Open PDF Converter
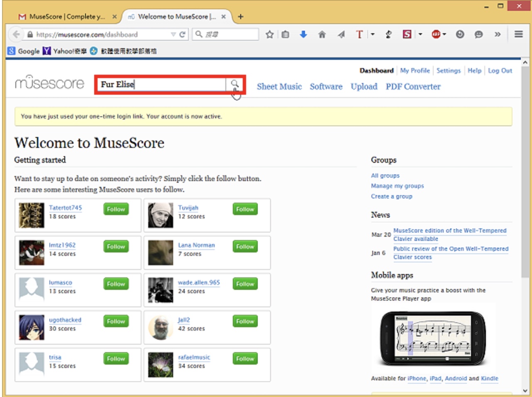Viewport: 532px width, 397px height. click(413, 86)
